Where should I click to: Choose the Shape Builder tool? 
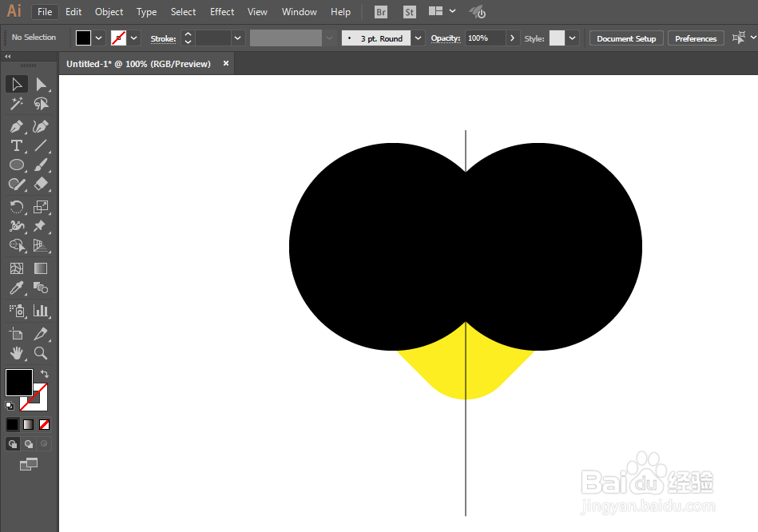[x=17, y=245]
